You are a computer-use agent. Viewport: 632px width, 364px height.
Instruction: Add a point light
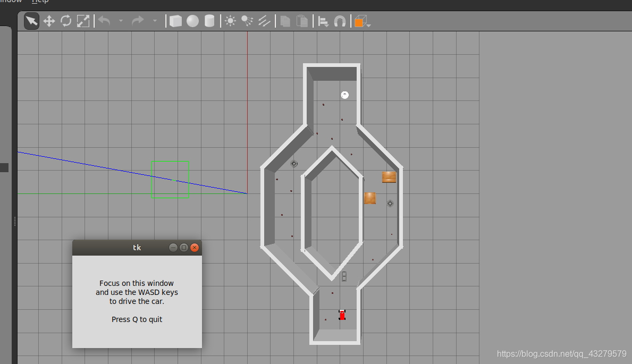point(231,21)
